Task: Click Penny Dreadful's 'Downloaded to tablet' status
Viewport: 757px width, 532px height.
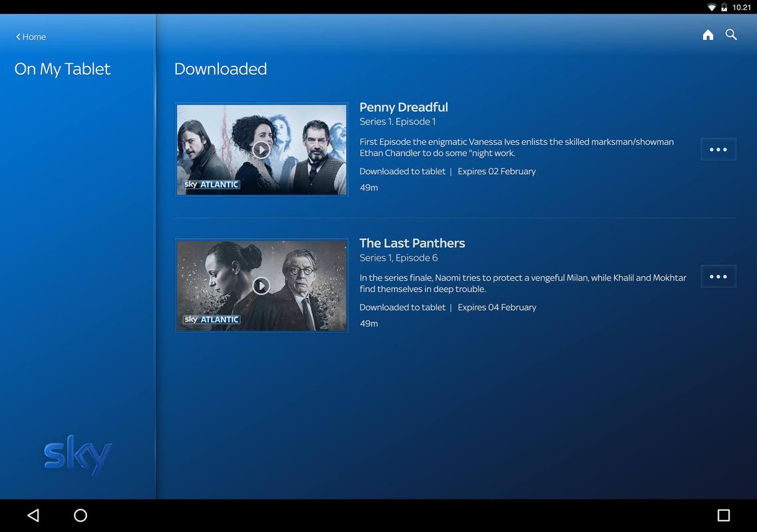Action: pyautogui.click(x=402, y=172)
